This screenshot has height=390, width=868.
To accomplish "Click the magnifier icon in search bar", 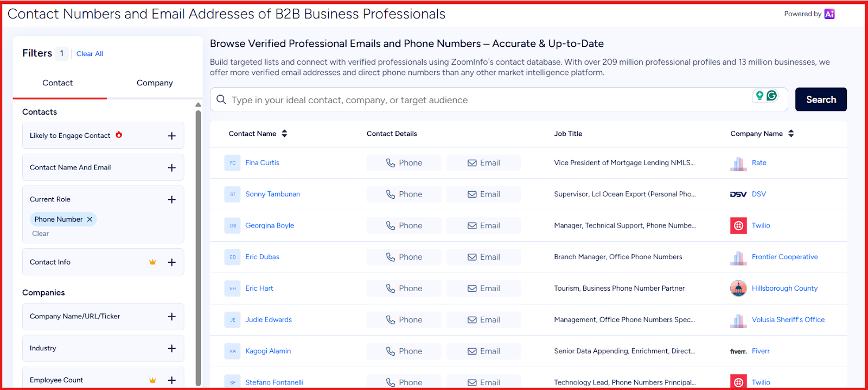I will tap(221, 99).
